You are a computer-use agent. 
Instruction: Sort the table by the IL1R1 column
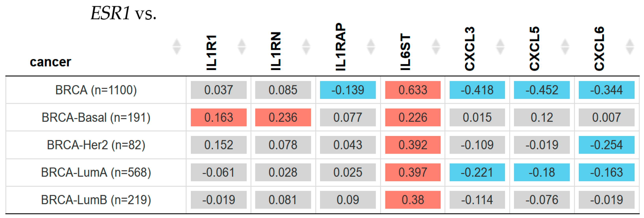point(241,47)
